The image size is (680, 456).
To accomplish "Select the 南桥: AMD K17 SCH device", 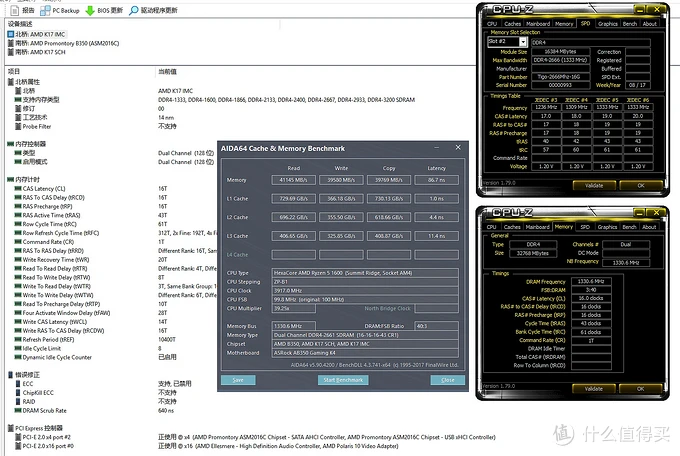I will point(40,52).
